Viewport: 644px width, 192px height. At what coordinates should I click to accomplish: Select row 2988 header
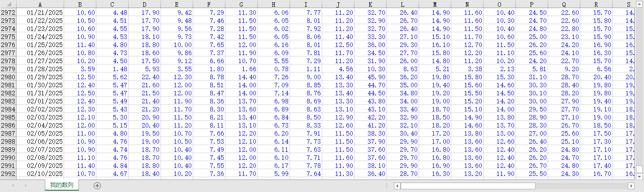pyautogui.click(x=8, y=141)
